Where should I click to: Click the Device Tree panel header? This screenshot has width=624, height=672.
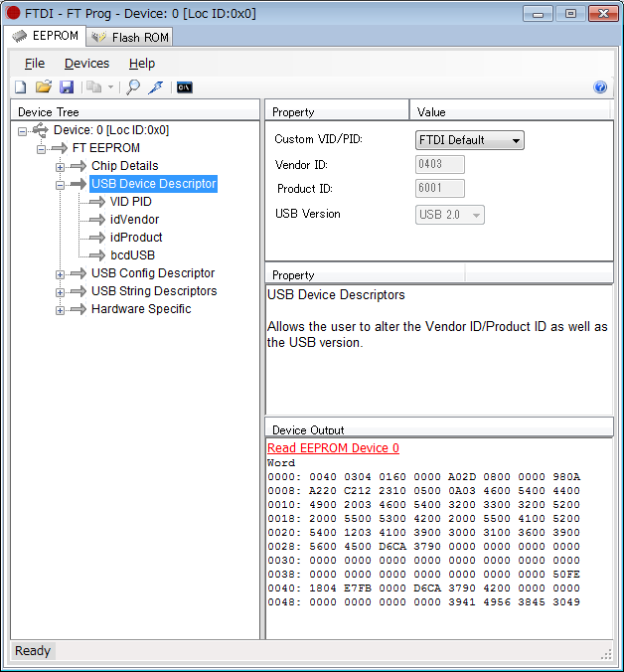click(134, 112)
